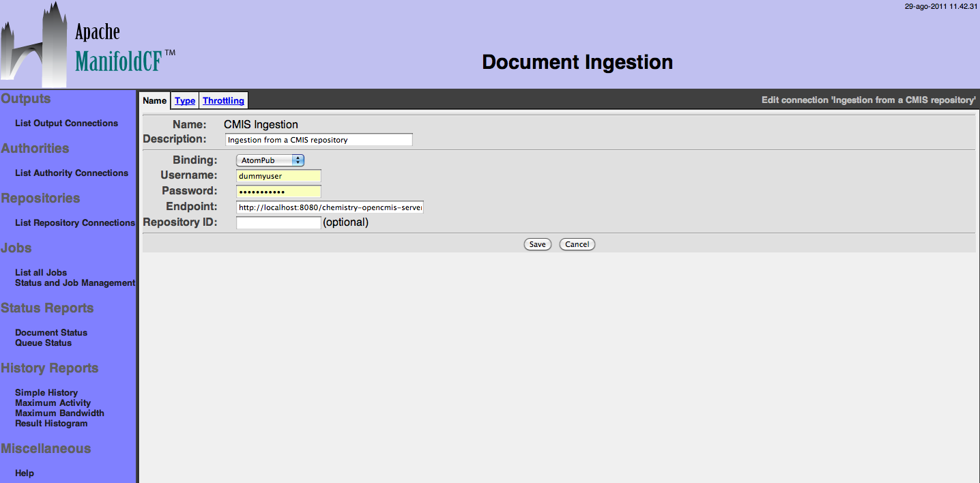Screen dimensions: 980x483
Task: Click the Cancel button
Action: tap(577, 244)
